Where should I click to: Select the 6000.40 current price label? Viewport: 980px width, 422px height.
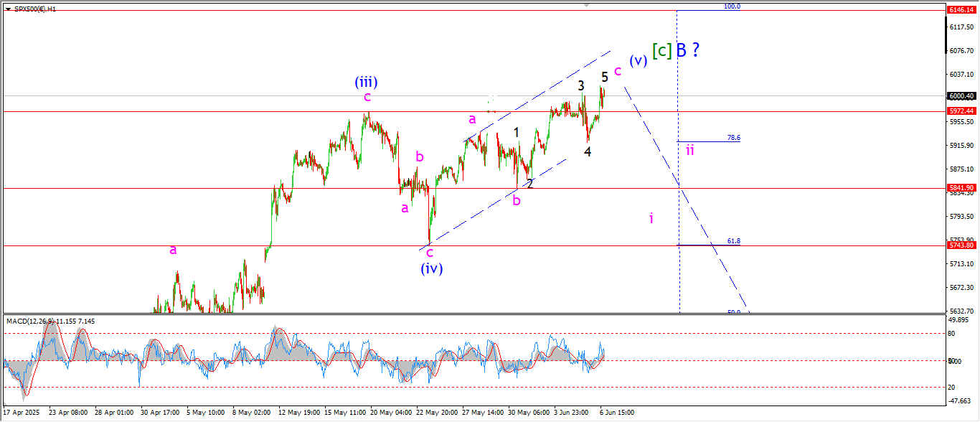pyautogui.click(x=960, y=96)
